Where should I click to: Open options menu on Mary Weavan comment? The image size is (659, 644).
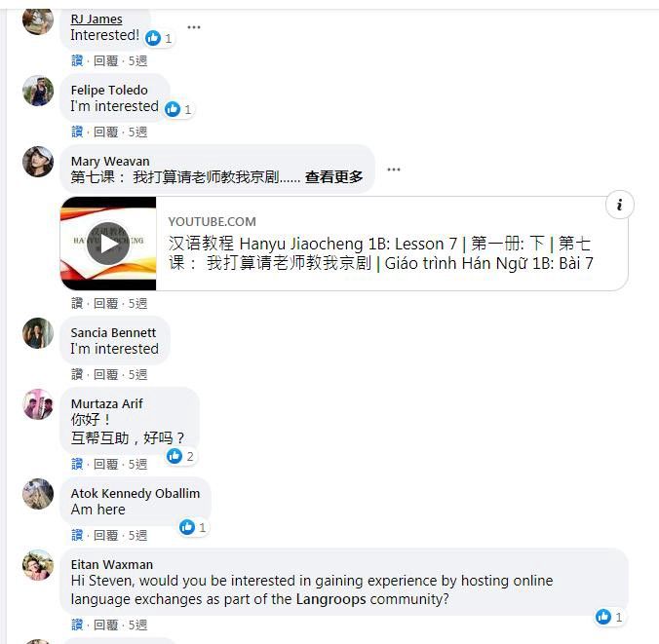click(394, 170)
